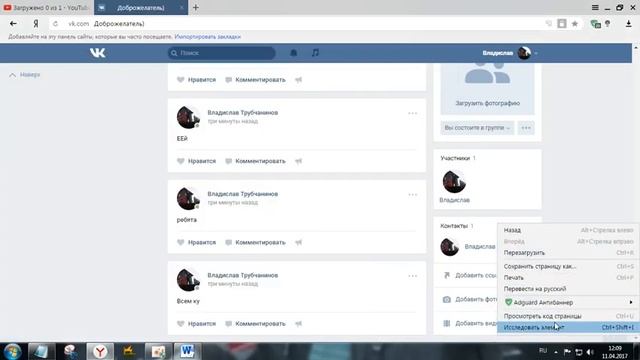Image resolution: width=640 pixels, height=360 pixels.
Task: Open the 'Участники' section heading
Action: click(455, 158)
